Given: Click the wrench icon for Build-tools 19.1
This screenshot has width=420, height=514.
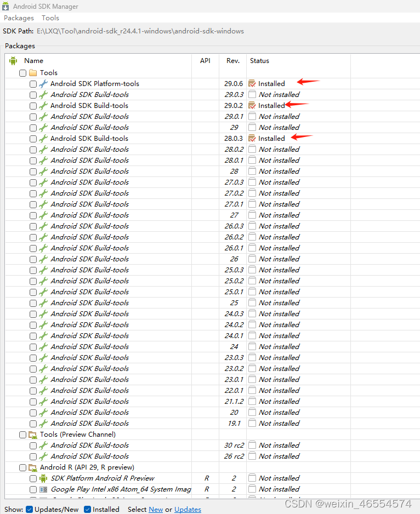Looking at the screenshot, I should point(43,424).
